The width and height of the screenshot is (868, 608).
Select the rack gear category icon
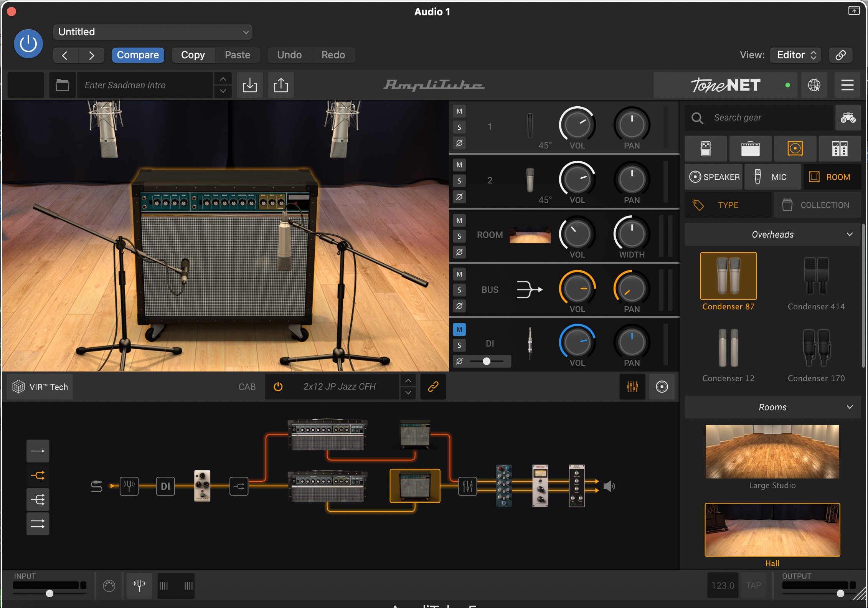point(840,149)
